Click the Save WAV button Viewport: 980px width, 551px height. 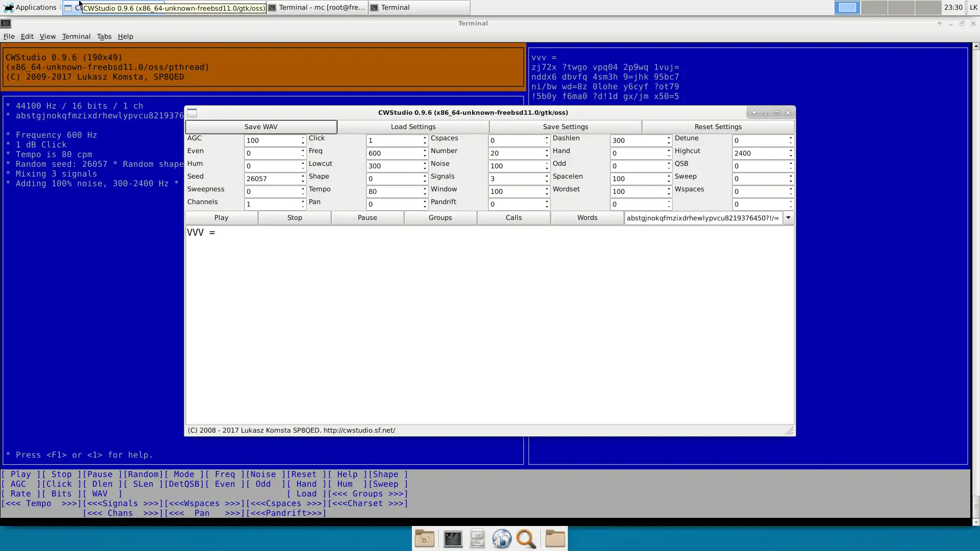pos(261,127)
